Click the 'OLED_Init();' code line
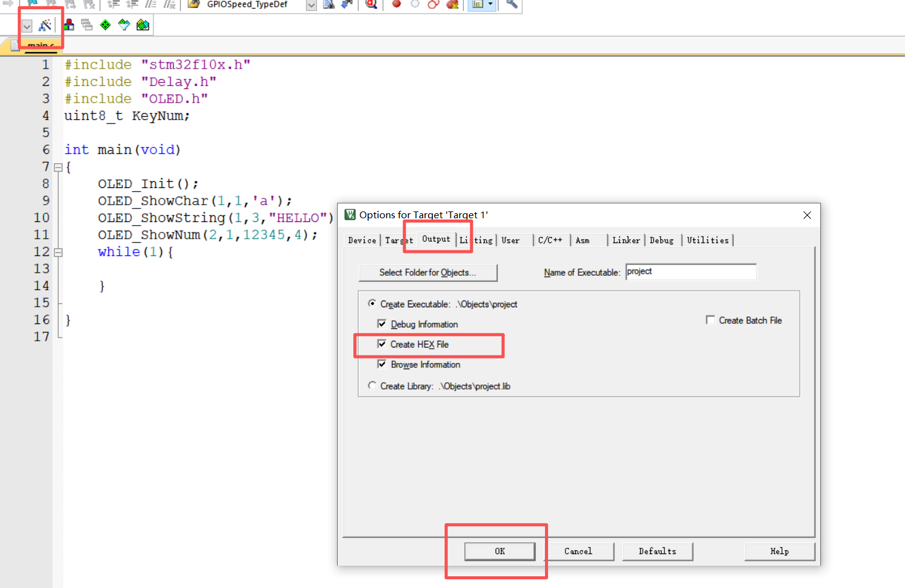Viewport: 905px width, 588px height. [x=148, y=184]
